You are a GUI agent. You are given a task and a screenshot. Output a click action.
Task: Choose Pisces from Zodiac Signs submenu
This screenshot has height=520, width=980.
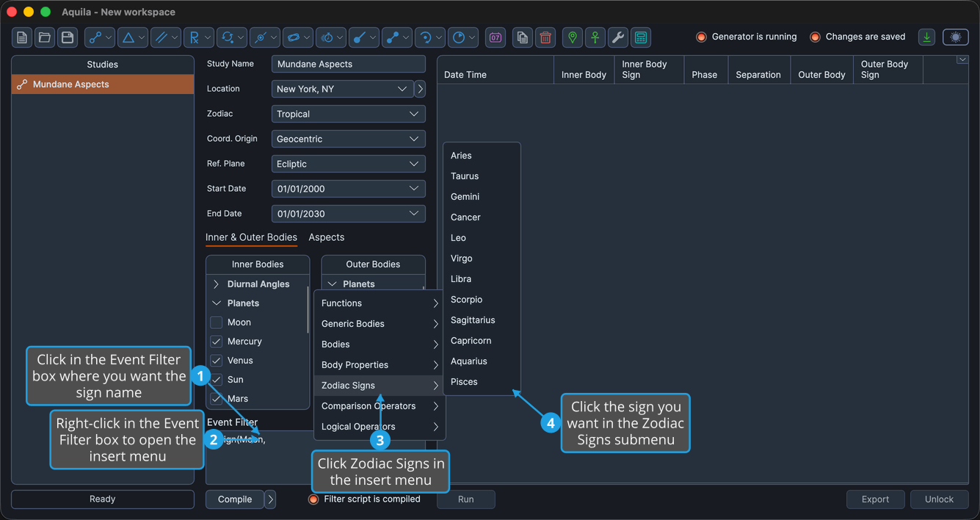tap(482, 382)
